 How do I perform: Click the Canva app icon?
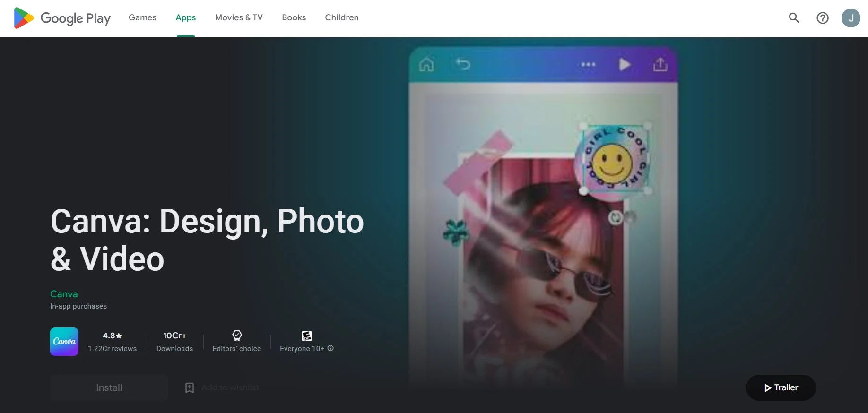click(64, 342)
